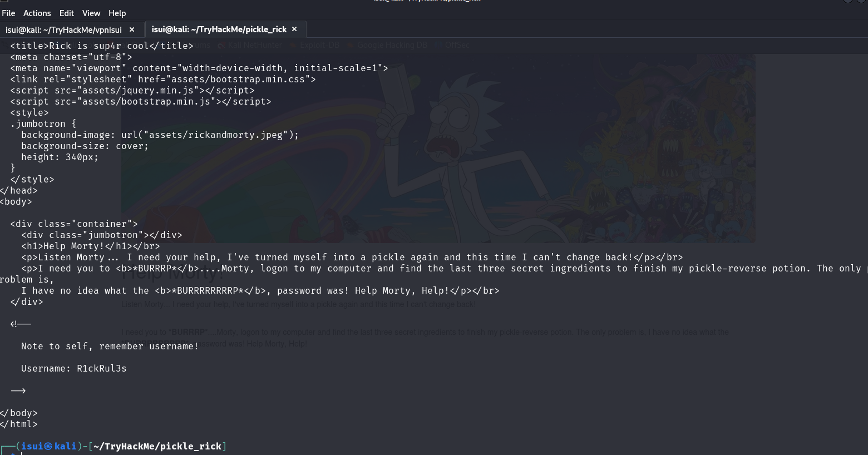Viewport: 868px width, 455px height.
Task: Expand the Edit menu
Action: (67, 13)
